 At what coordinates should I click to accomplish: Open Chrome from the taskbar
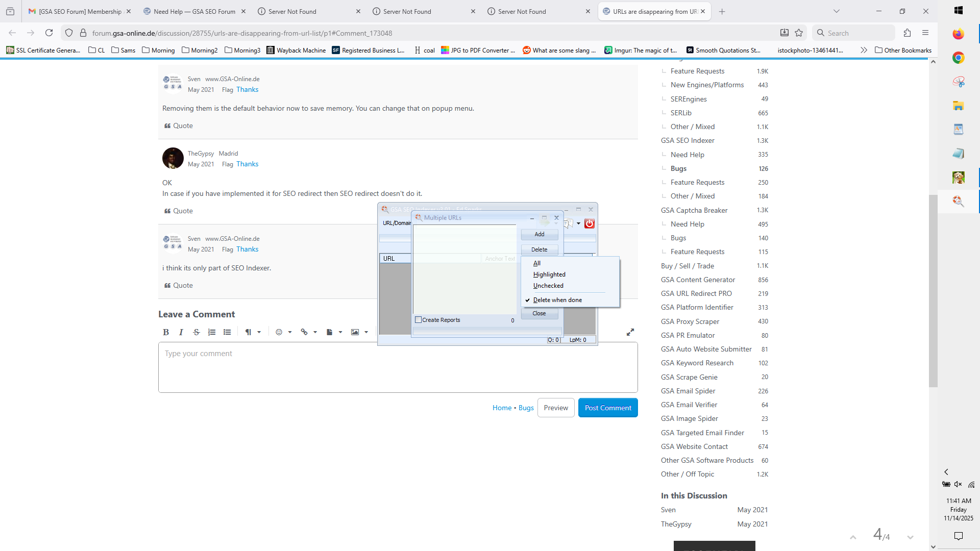(x=958, y=58)
